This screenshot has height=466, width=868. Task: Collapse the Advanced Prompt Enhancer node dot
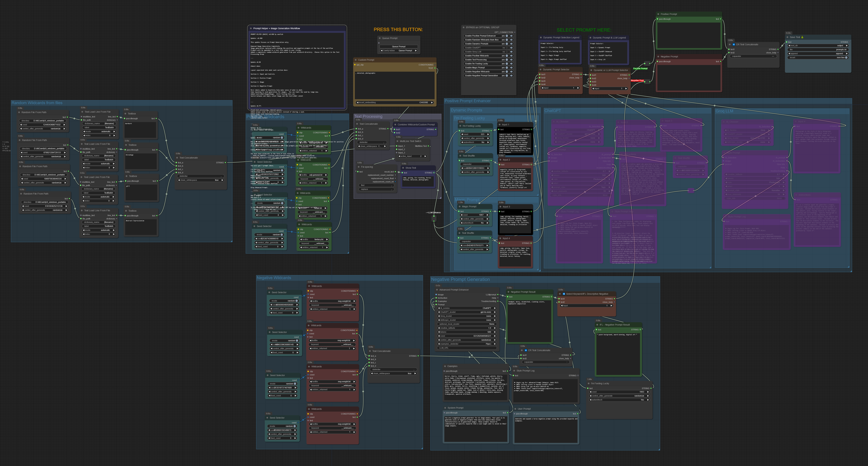point(437,290)
